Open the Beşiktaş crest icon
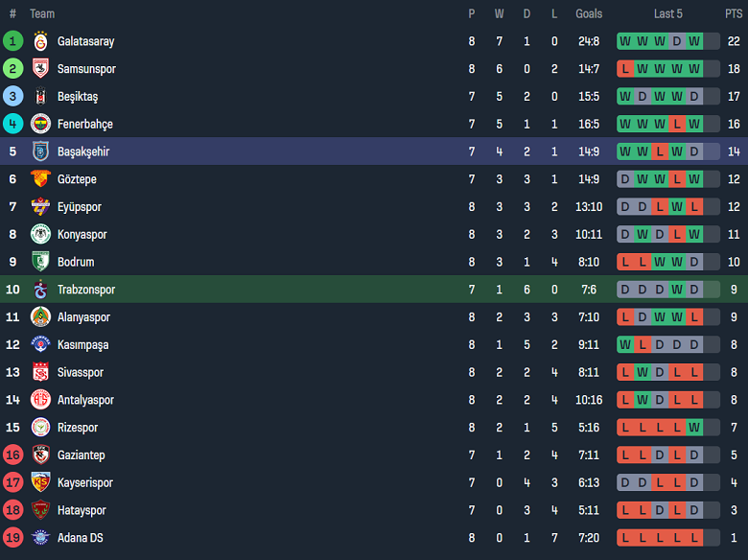Viewport: 748px width, 560px height. pyautogui.click(x=40, y=97)
